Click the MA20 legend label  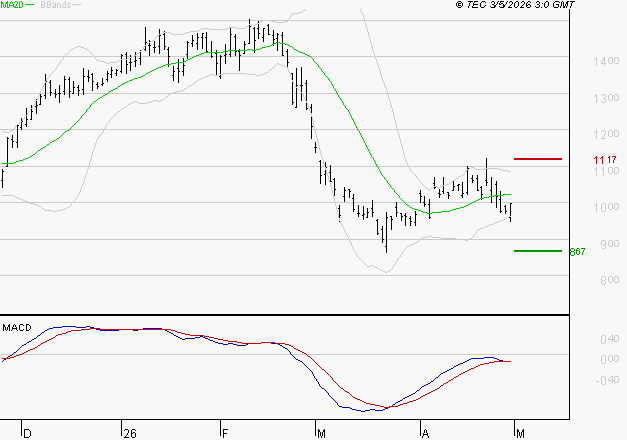12,5
